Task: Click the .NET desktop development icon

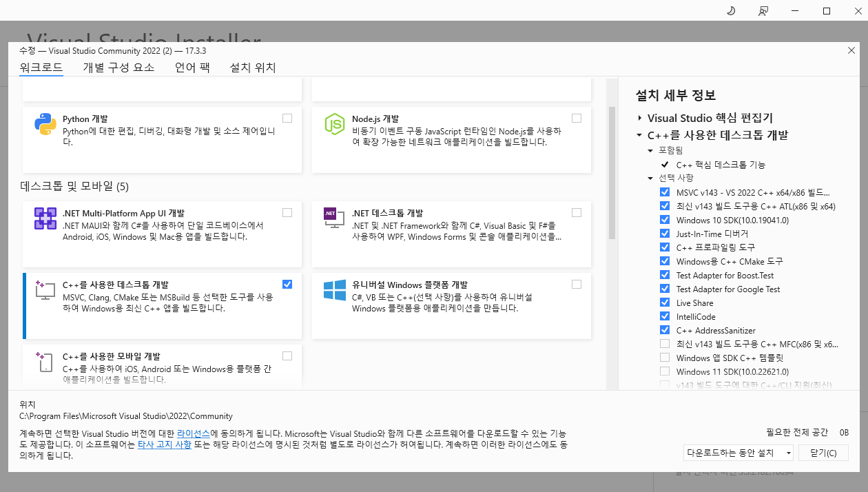Action: click(x=335, y=218)
